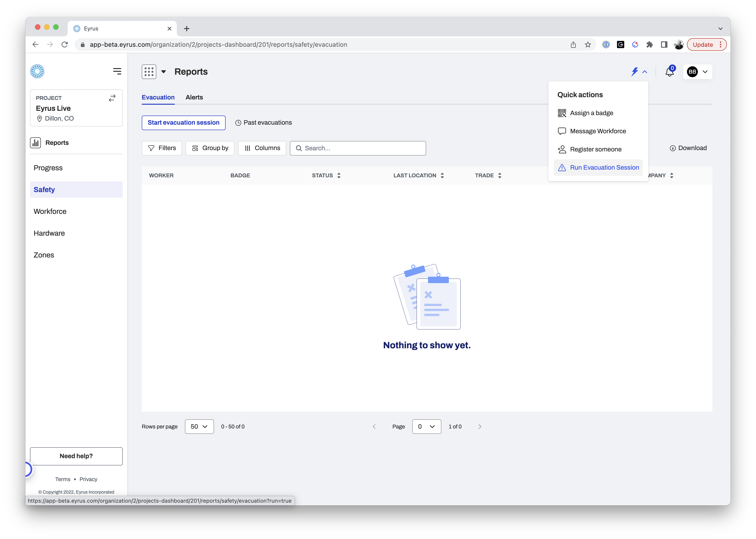This screenshot has width=756, height=539.
Task: Toggle the browser side panel icon
Action: coord(664,45)
